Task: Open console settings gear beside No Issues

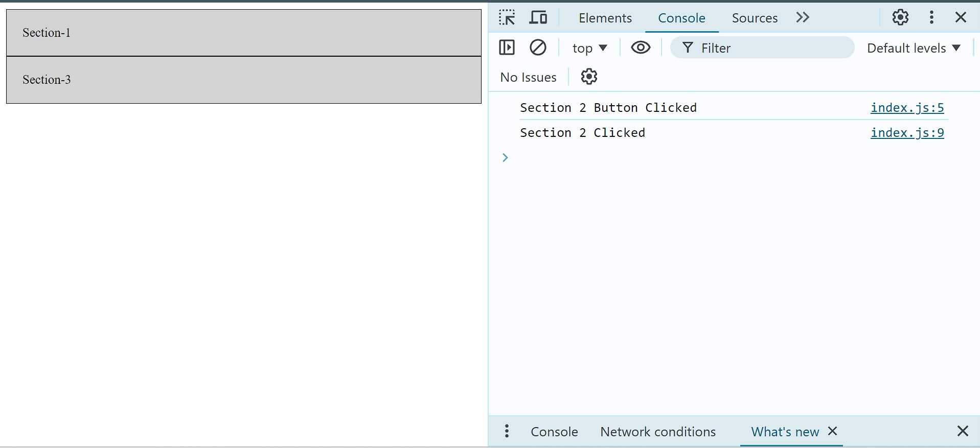Action: pos(589,77)
